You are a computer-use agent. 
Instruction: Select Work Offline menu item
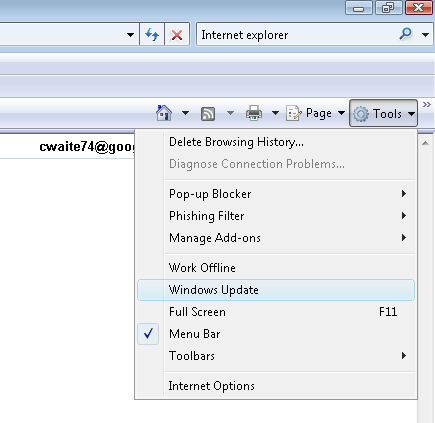276,268
